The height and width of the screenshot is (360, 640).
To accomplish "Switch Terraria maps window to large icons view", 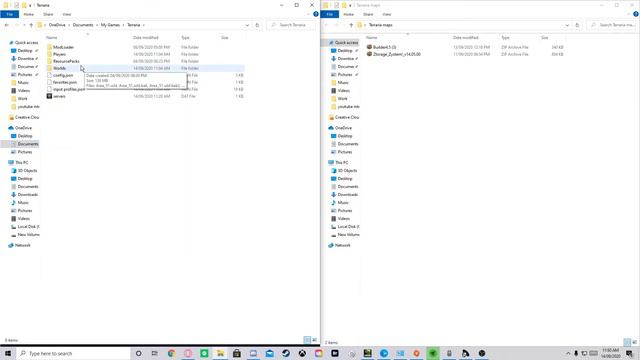I will (634, 342).
